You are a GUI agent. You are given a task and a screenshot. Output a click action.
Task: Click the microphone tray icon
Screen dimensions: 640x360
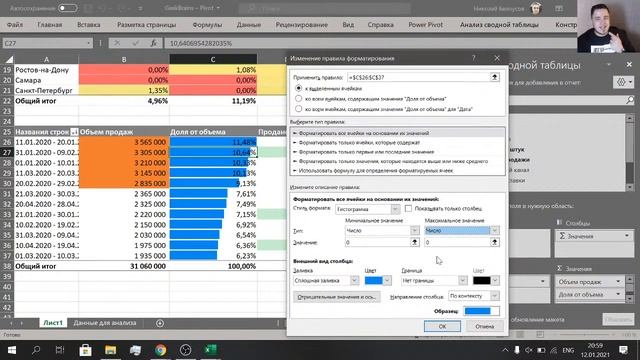tap(517, 350)
